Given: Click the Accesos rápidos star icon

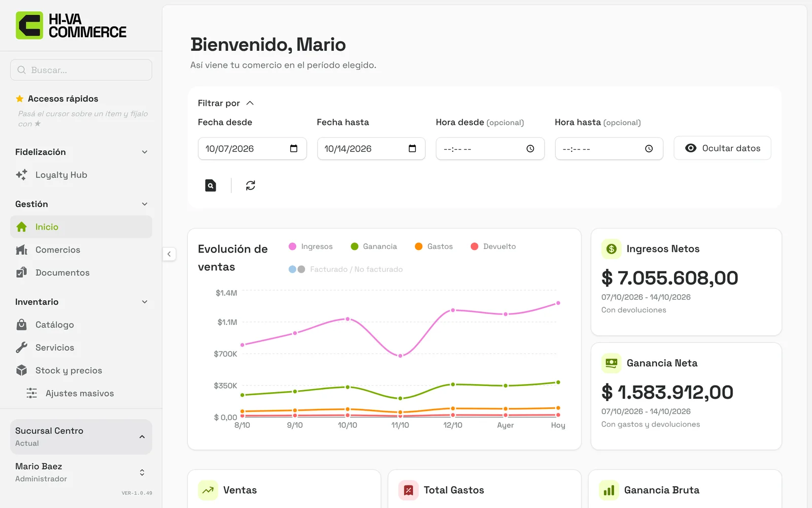Looking at the screenshot, I should tap(20, 99).
